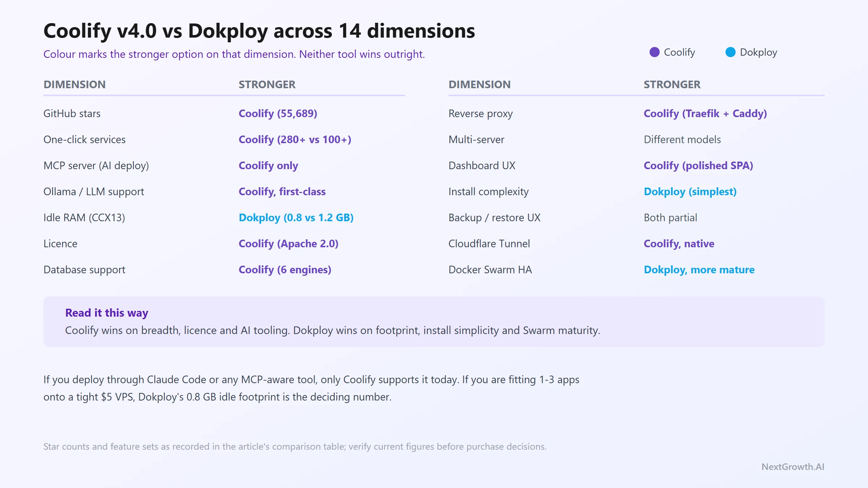Click the 'Licence' dimension cell
This screenshot has width=868, height=488.
tap(60, 244)
